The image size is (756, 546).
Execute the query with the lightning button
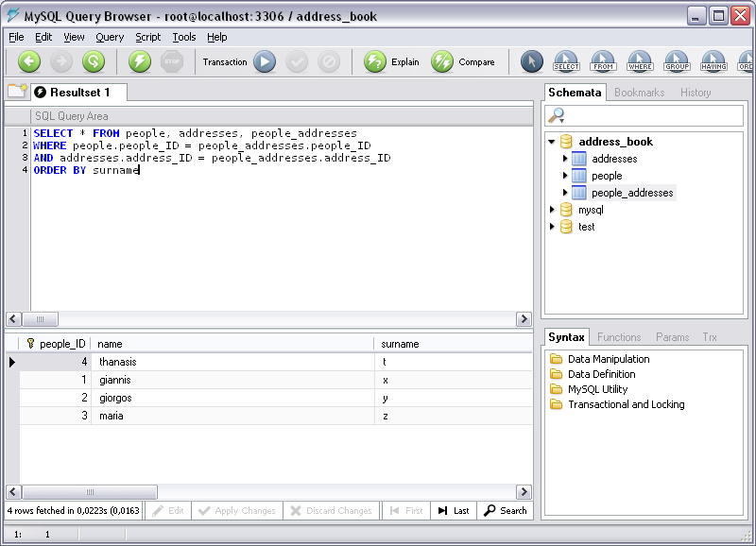[x=140, y=61]
